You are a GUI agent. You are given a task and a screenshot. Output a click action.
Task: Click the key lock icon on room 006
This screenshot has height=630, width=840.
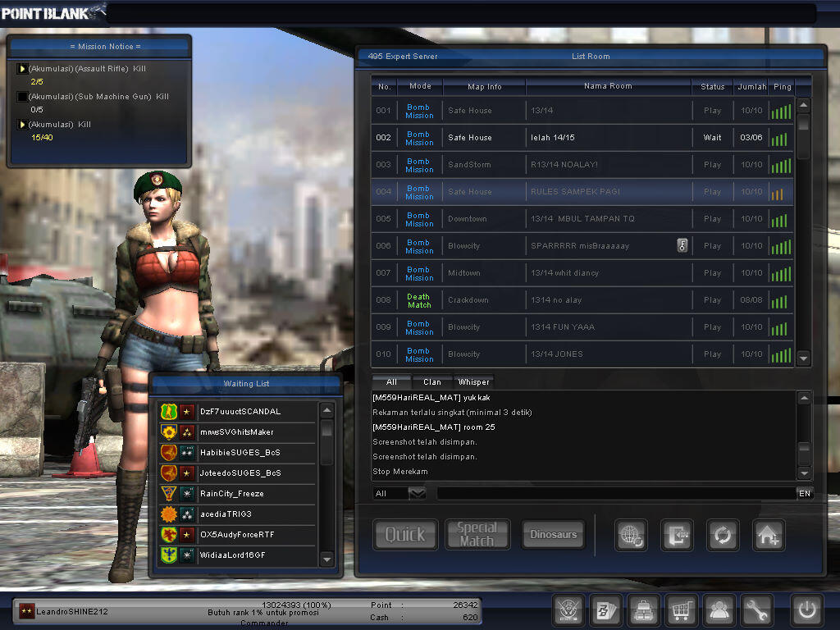tap(682, 245)
